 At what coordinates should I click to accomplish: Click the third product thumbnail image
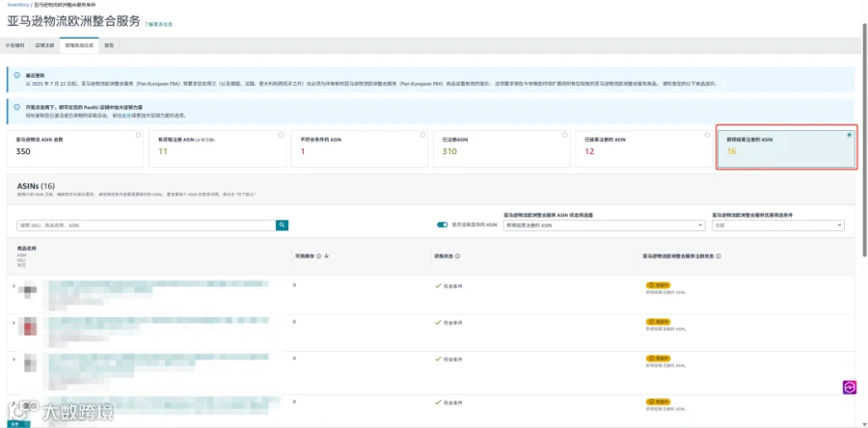point(30,362)
